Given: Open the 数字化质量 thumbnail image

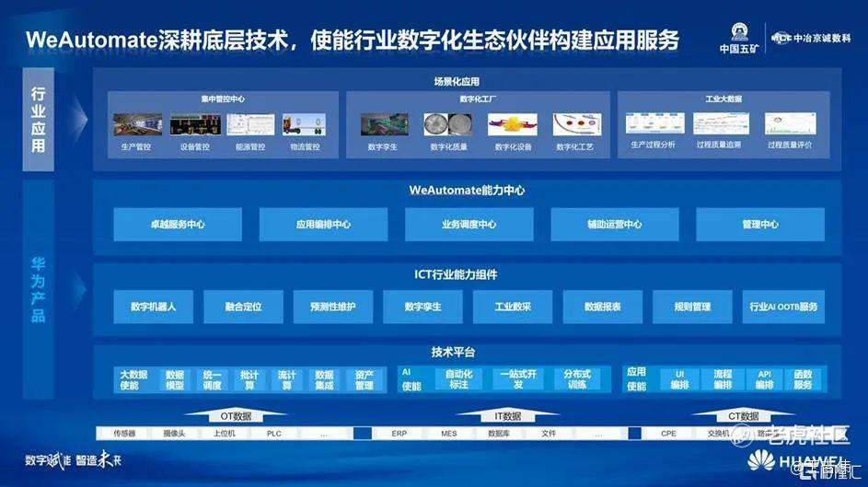Looking at the screenshot, I should (x=448, y=124).
